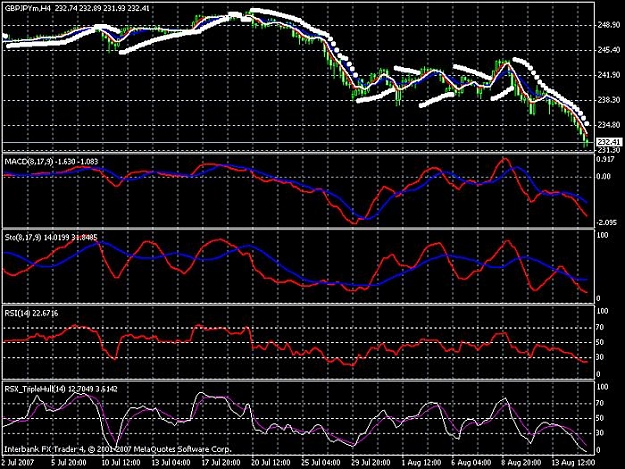The width and height of the screenshot is (625, 469).
Task: Click the 17 Jul 20:00 time label
Action: (x=221, y=463)
